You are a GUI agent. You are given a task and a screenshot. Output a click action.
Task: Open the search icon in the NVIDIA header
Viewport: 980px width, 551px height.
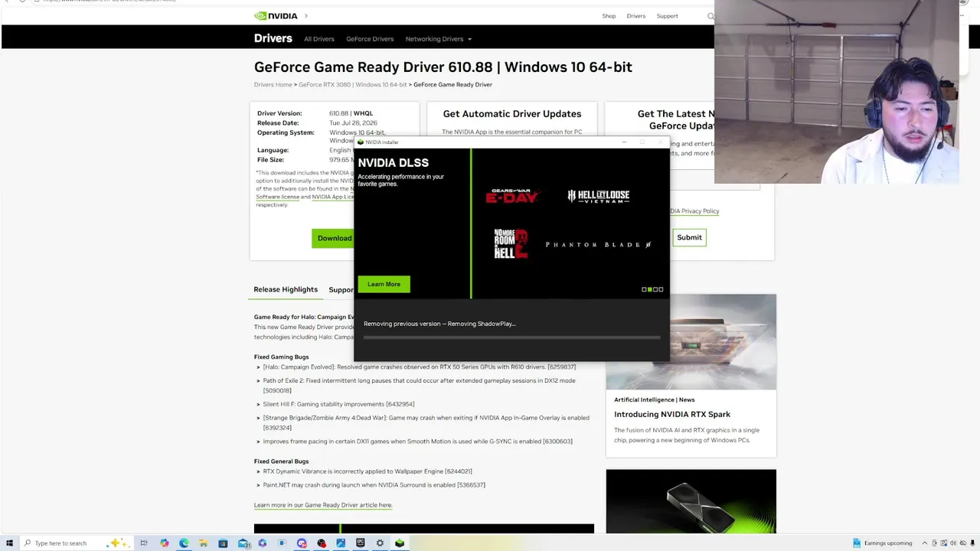710,16
